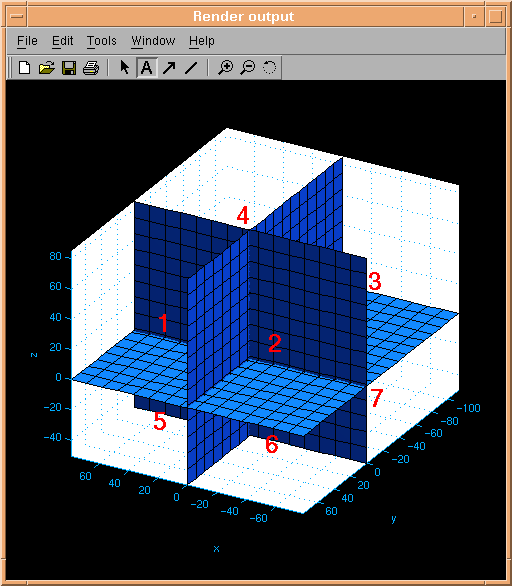
Task: Click the y-axis tick label -80
Action: click(x=450, y=421)
